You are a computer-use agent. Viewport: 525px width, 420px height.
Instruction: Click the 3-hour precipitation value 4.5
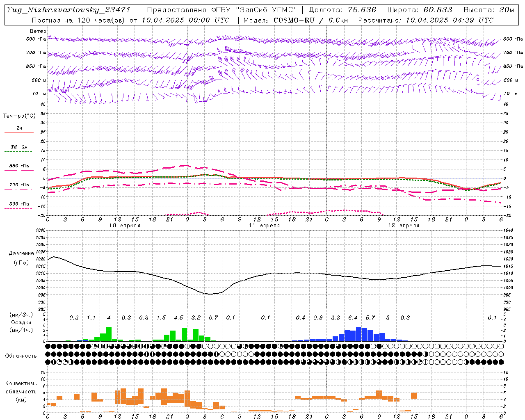point(178,318)
